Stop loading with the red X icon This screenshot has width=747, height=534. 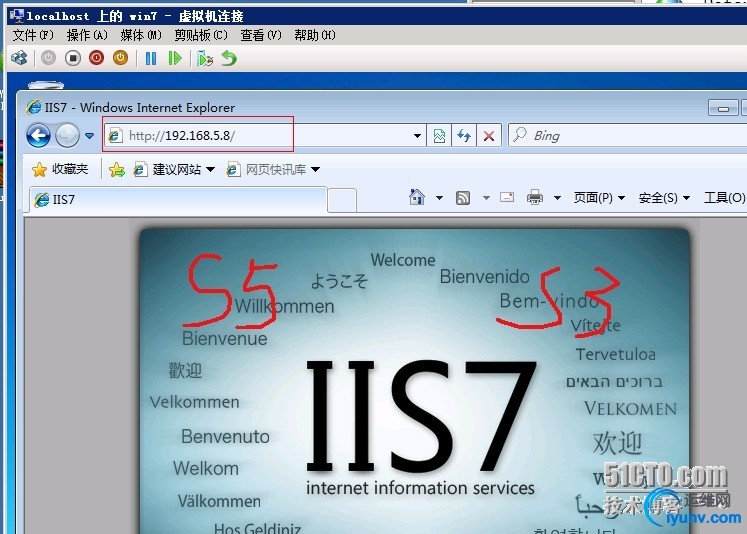click(x=488, y=136)
